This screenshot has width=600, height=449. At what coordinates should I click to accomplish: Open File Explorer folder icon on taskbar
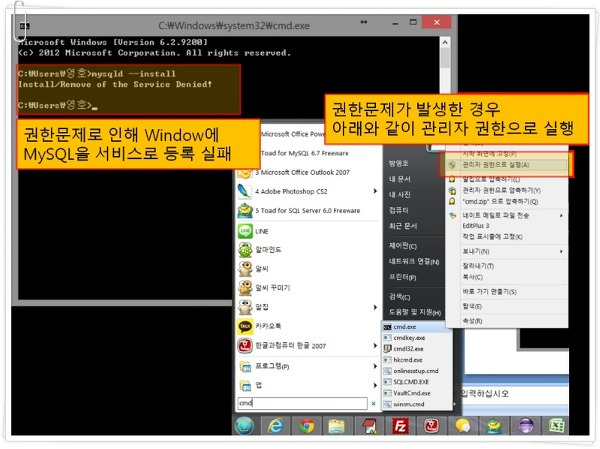(x=337, y=426)
